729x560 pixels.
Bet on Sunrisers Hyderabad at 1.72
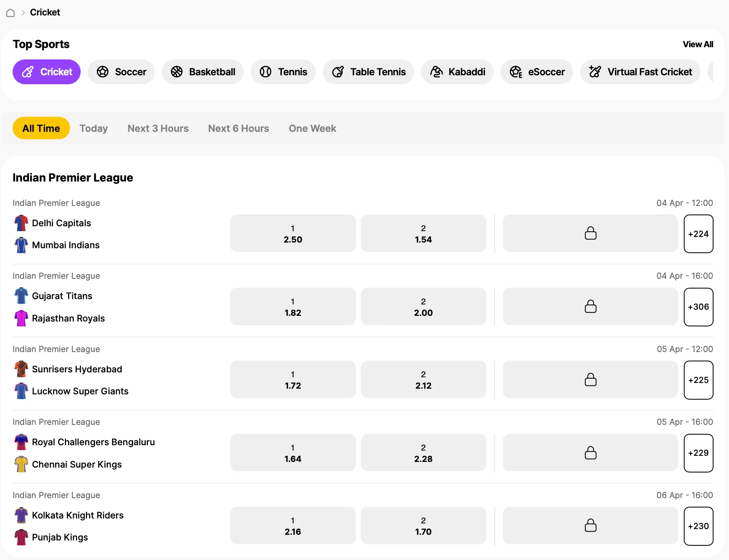tap(293, 380)
